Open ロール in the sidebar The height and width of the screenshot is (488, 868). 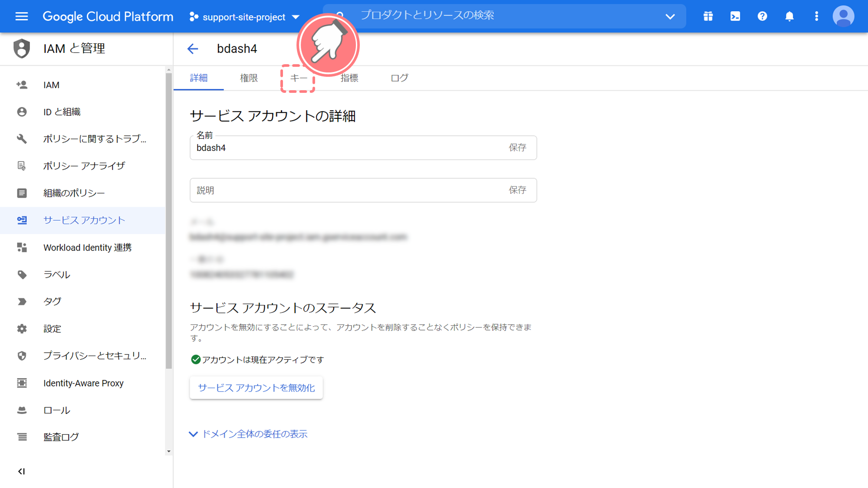click(x=82, y=410)
